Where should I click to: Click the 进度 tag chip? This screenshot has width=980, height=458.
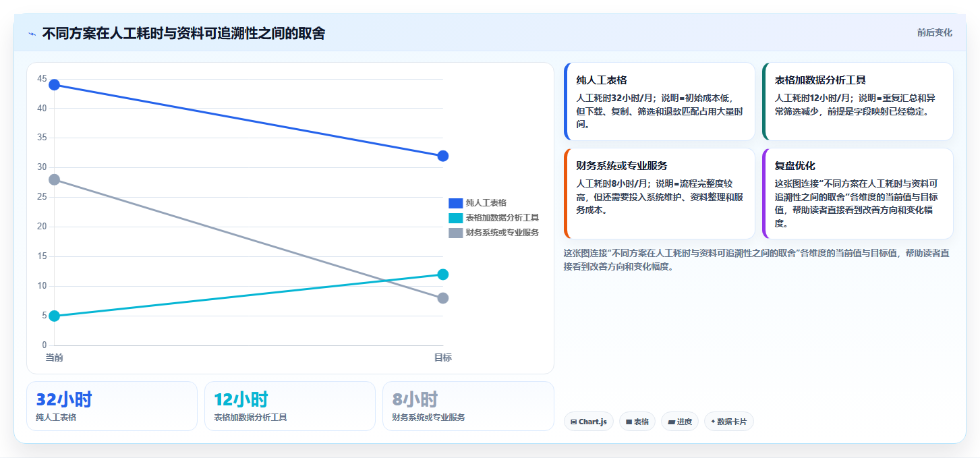click(680, 422)
